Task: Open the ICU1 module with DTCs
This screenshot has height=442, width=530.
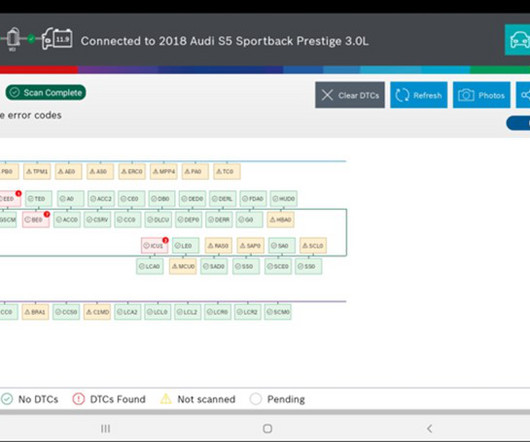Action: (154, 246)
